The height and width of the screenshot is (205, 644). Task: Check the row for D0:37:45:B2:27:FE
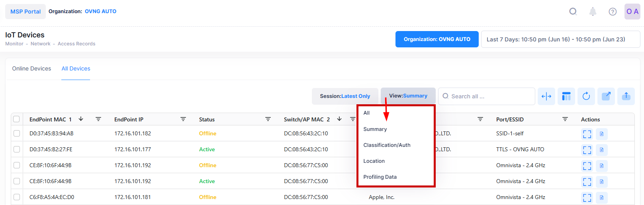tap(17, 149)
